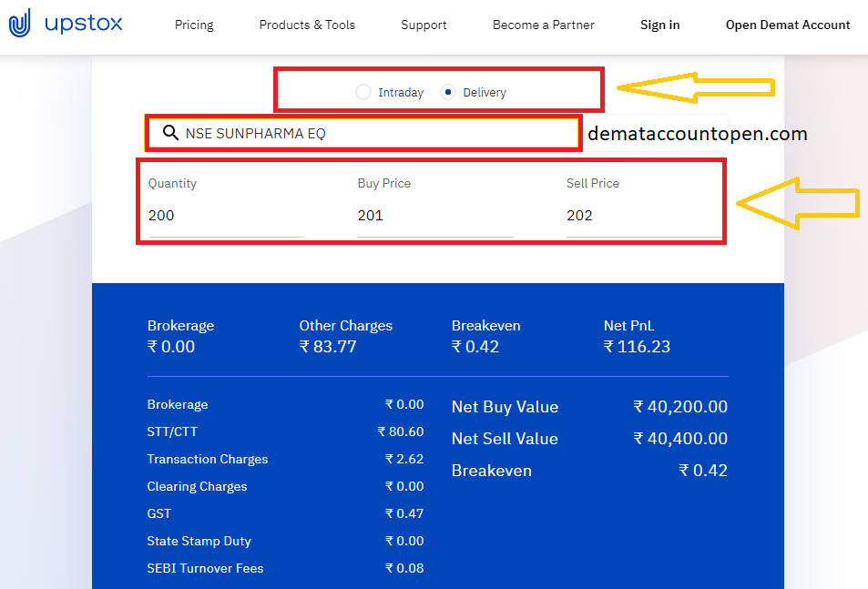The image size is (868, 589).
Task: Go to Become a Partner page
Action: pos(543,25)
